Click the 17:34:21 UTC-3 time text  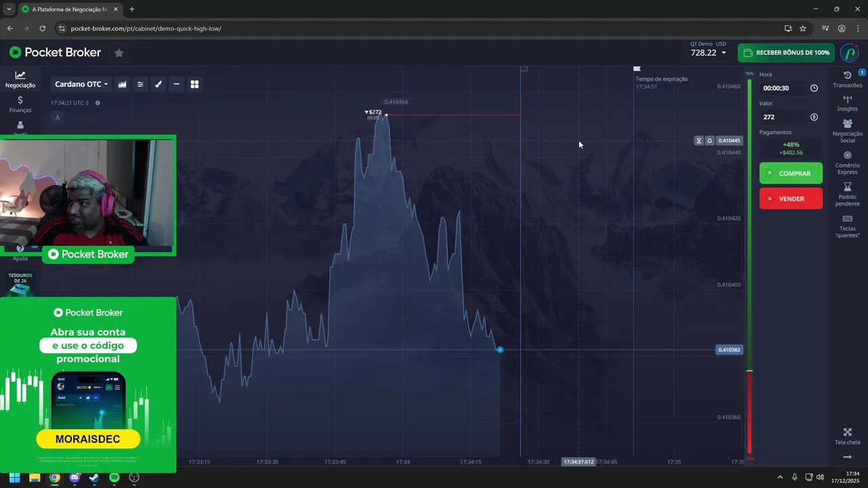coord(69,103)
